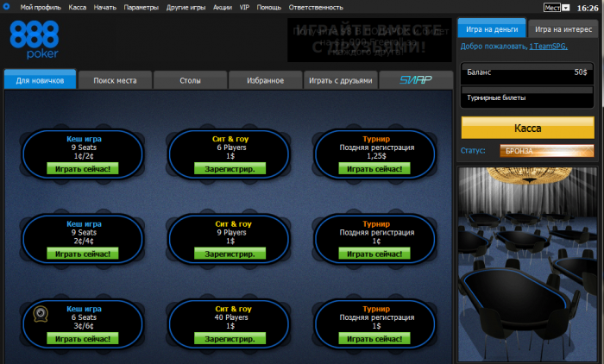Viewport: 604px width, 364px height.
Task: Switch to Для новичков tab
Action: point(40,79)
